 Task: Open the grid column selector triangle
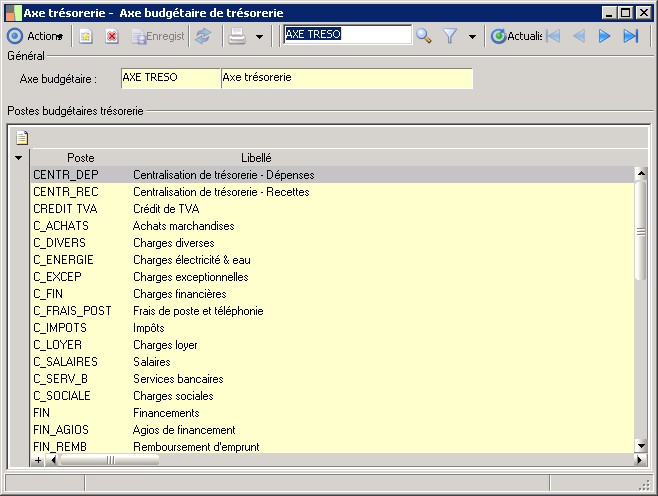18,158
